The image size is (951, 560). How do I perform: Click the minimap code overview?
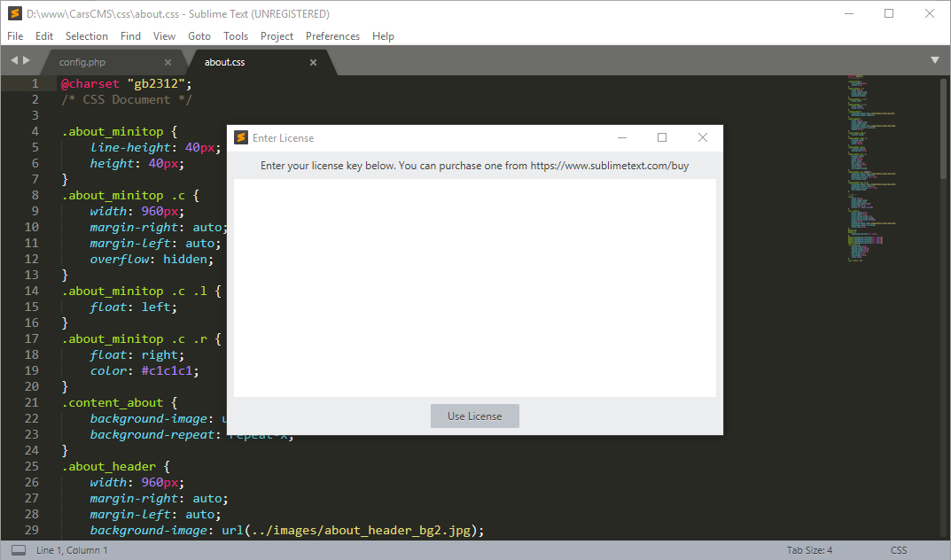pyautogui.click(x=871, y=168)
